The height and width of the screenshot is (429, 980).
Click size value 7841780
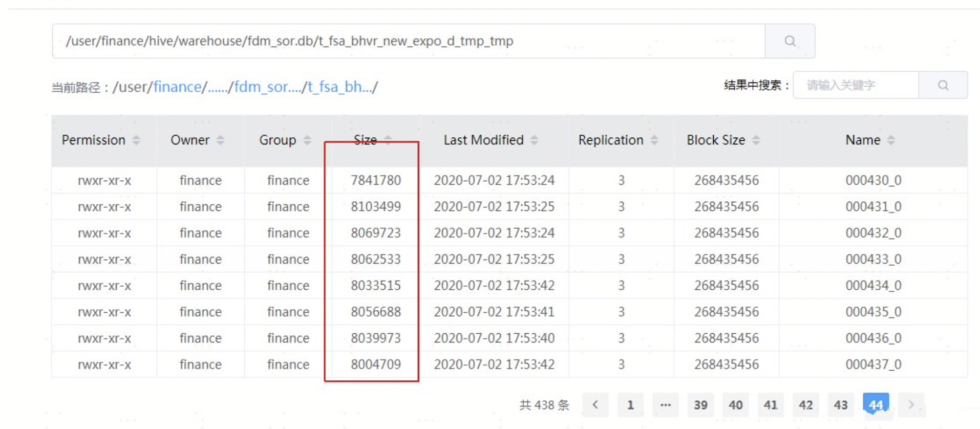[x=376, y=180]
